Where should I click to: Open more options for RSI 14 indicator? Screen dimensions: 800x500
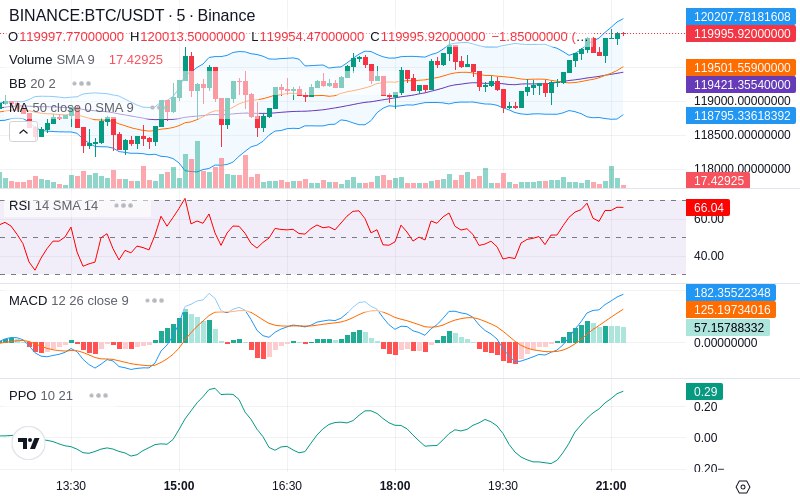click(123, 206)
